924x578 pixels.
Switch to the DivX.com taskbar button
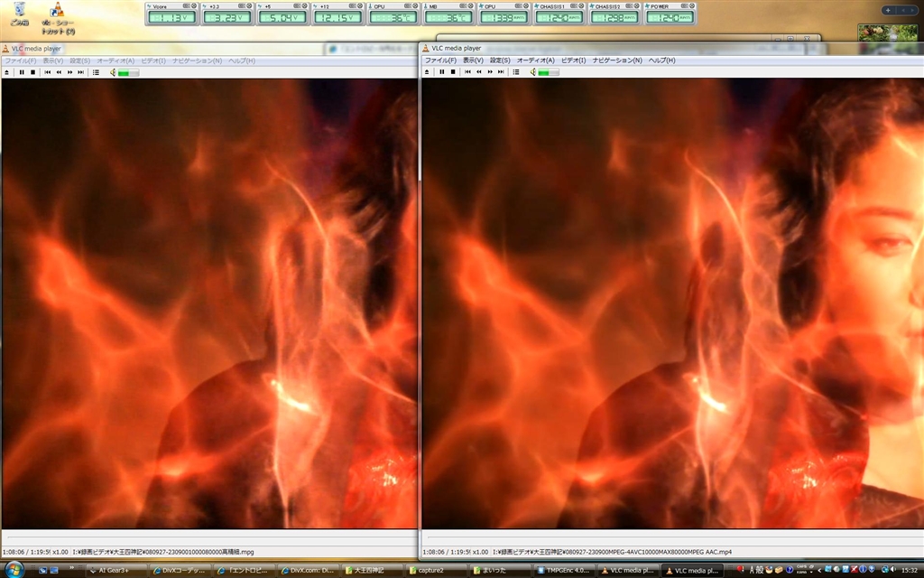point(309,571)
